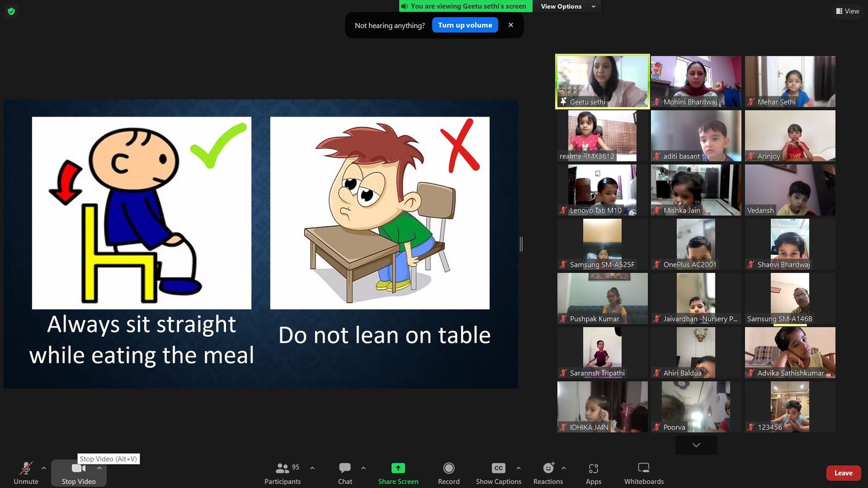Viewport: 868px width, 488px height.
Task: Dismiss the Not hearing anything notification
Action: 510,25
